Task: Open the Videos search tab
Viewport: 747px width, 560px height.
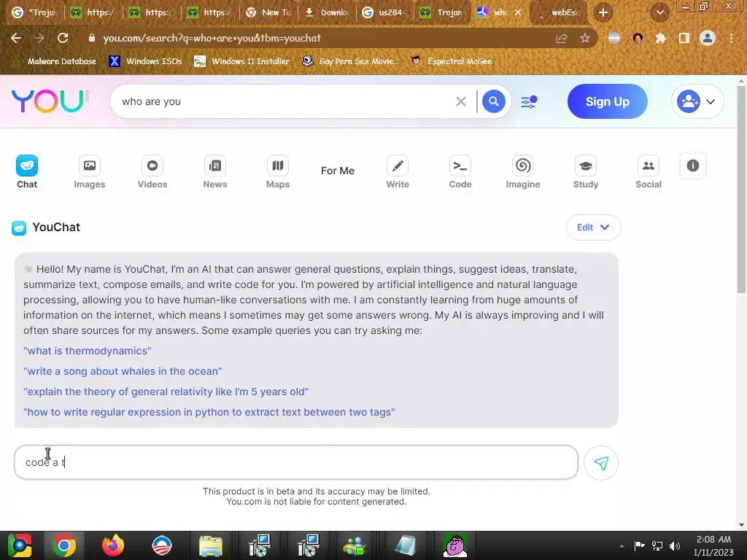Action: pyautogui.click(x=152, y=172)
